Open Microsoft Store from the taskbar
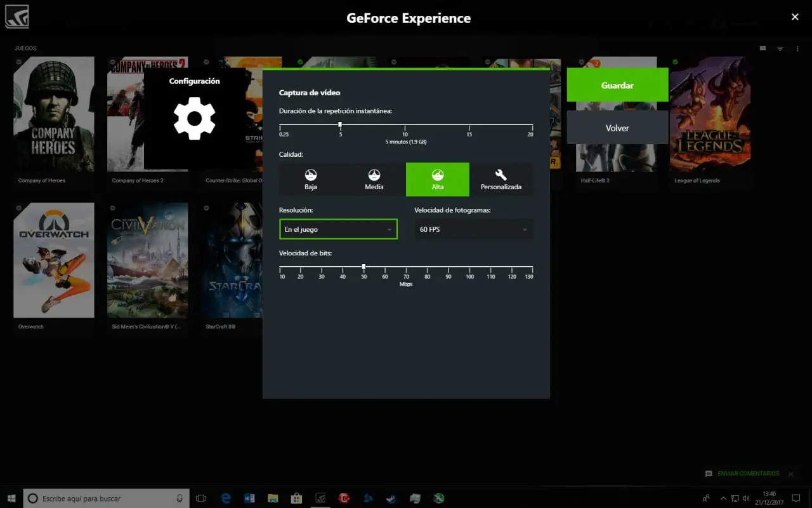The width and height of the screenshot is (812, 508). point(296,498)
